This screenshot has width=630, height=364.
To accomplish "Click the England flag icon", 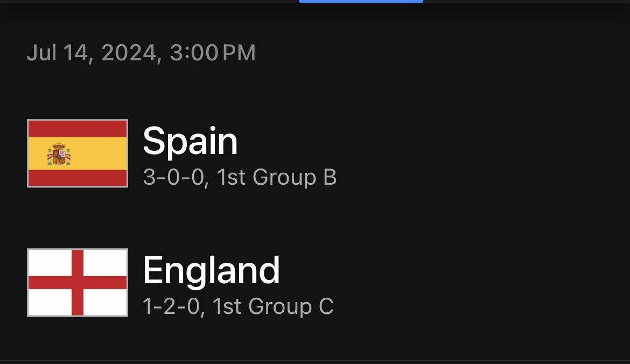I will 78,283.
